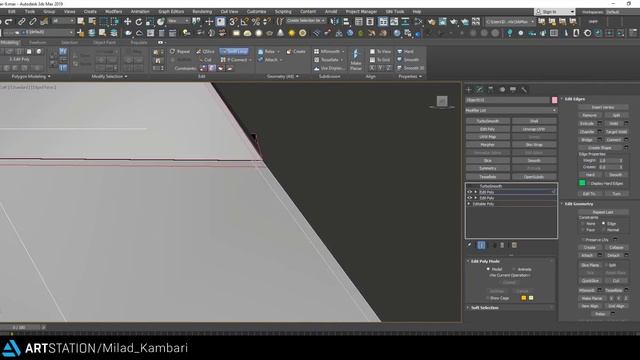Click the object name input field
640x360 pixels.
pyautogui.click(x=507, y=100)
